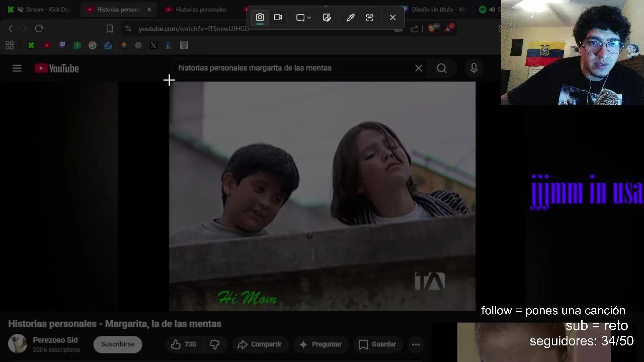Save the video with Guardar
644x362 pixels.
[378, 344]
